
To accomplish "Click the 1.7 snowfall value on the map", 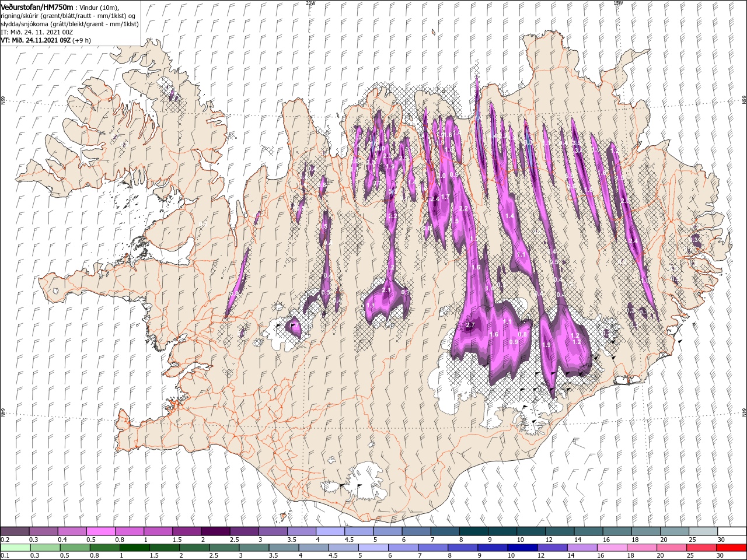I will coord(445,197).
